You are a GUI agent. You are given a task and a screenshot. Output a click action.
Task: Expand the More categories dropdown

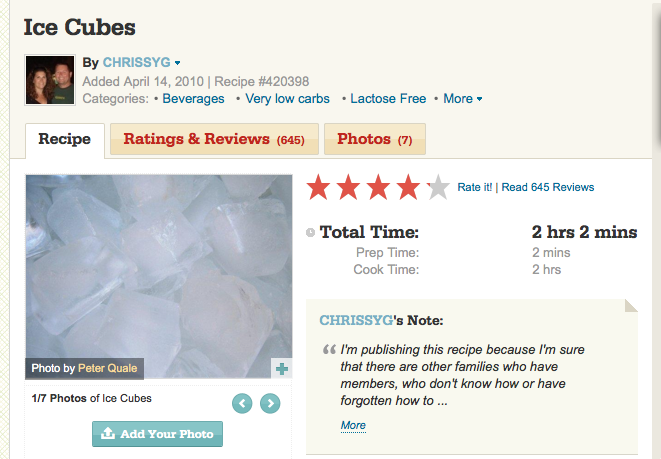(x=463, y=99)
